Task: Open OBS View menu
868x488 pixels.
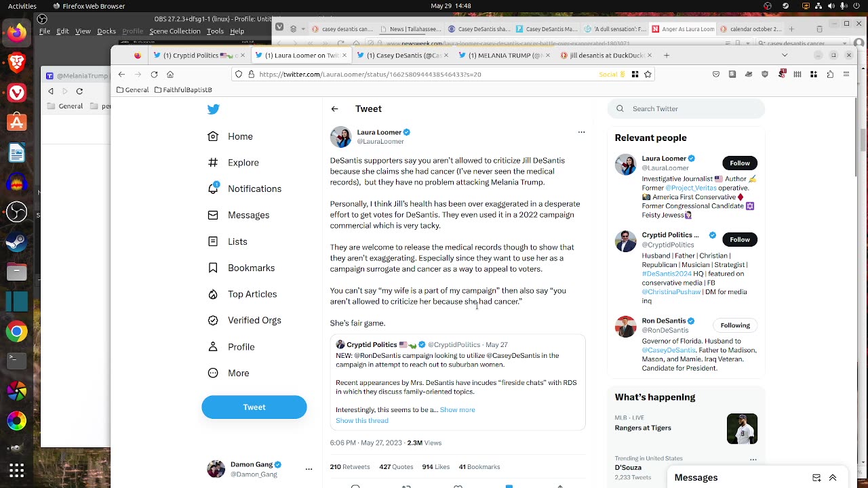Action: coord(83,31)
